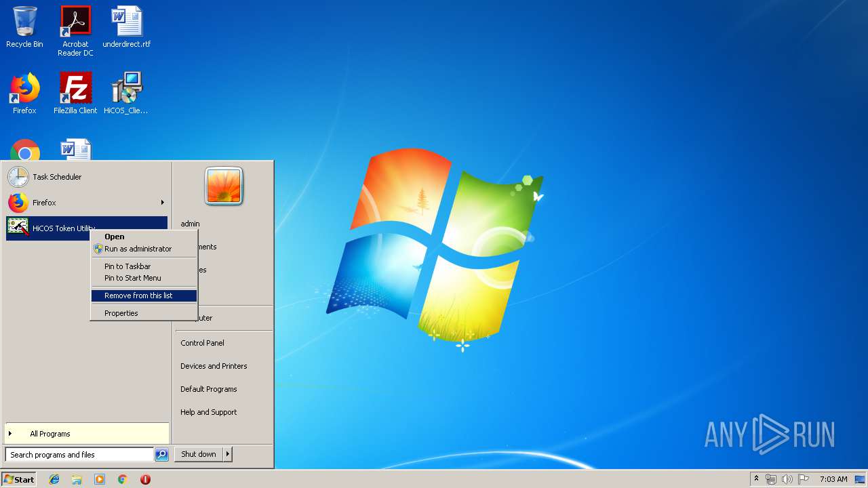Launch FileZilla Client desktop shortcut
This screenshot has height=488, width=868.
click(75, 94)
